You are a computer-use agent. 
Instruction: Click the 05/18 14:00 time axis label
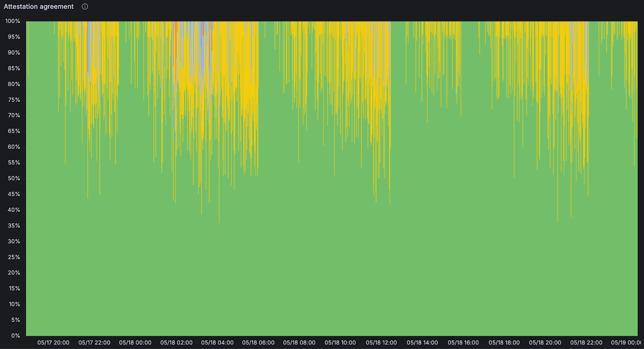tap(422, 343)
